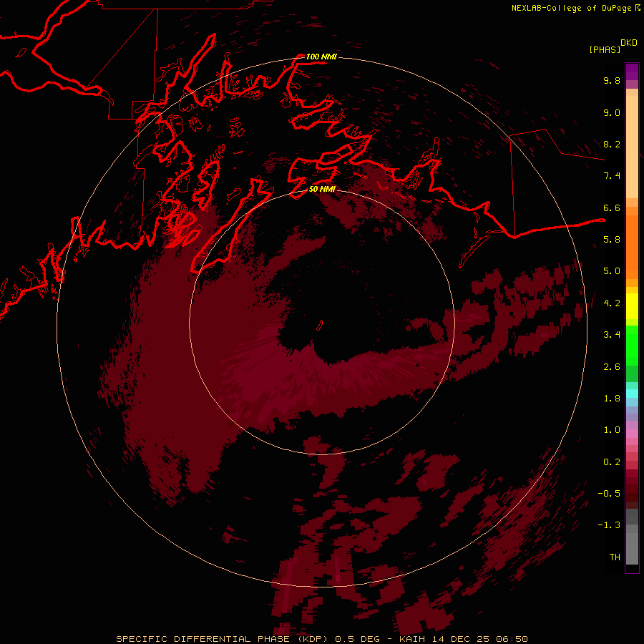The height and width of the screenshot is (644, 644).
Task: Click the 3.4 legend value label
Action: click(612, 335)
